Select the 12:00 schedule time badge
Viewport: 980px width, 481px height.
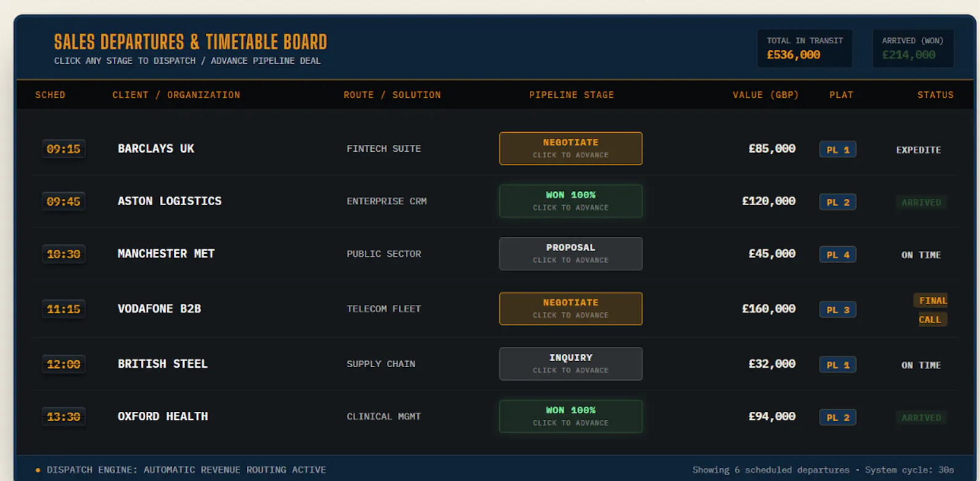pos(64,364)
